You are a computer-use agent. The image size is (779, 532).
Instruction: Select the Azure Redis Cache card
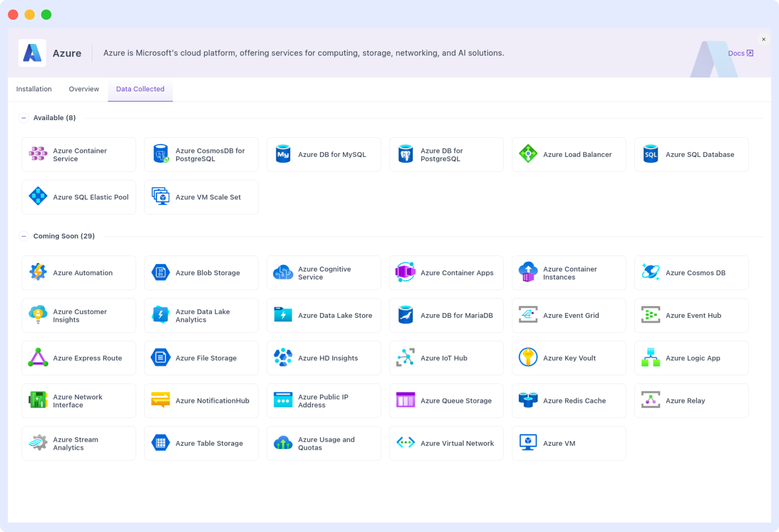[569, 400]
